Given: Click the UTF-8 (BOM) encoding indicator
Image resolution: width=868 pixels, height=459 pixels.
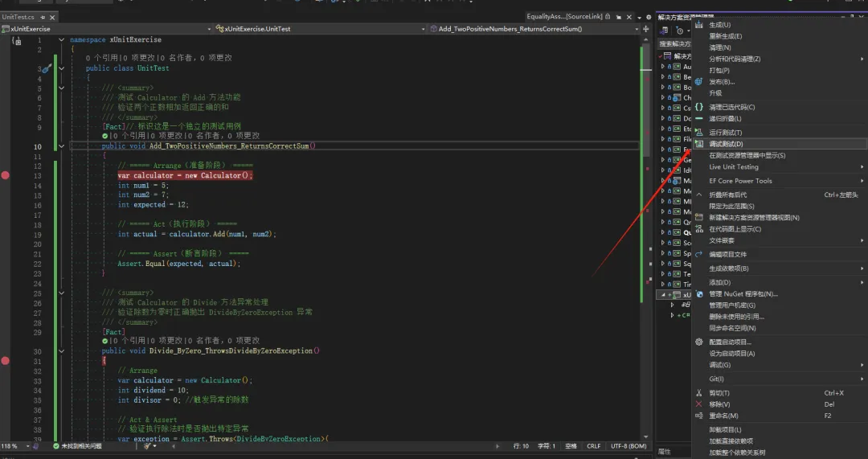Looking at the screenshot, I should [628, 446].
